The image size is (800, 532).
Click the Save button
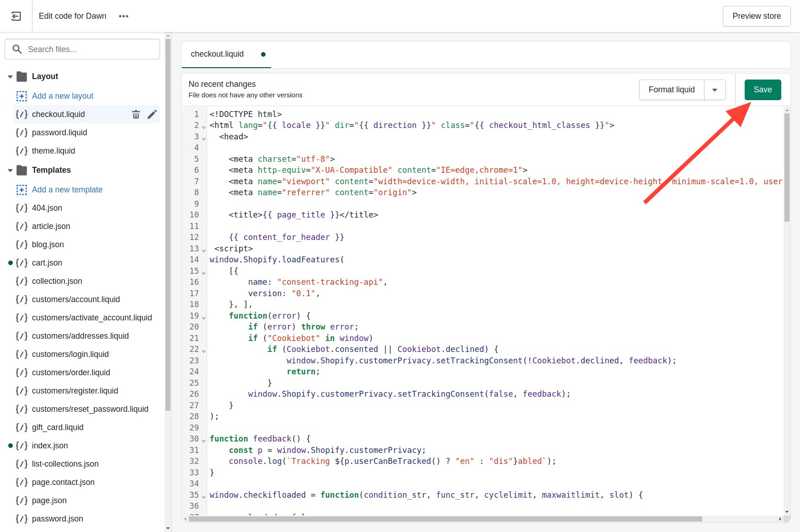(762, 90)
